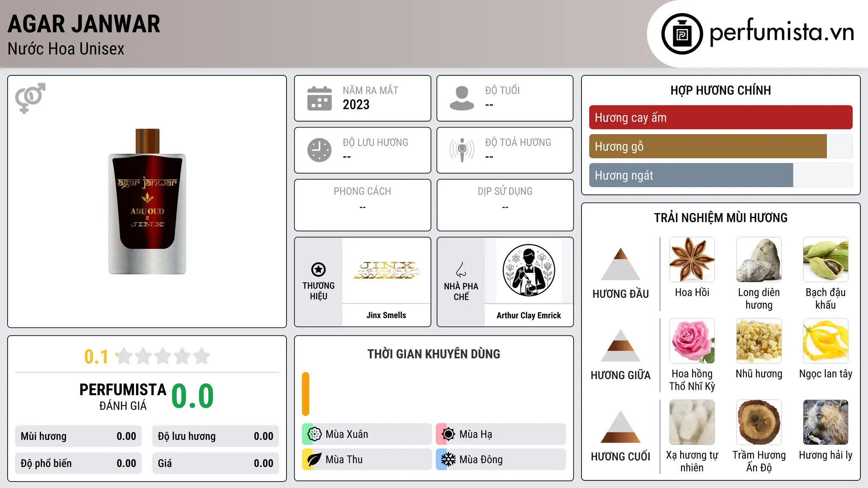Click the Độ phổ biến 0.00 score box
Screen dimensions: 868x488
(78, 463)
